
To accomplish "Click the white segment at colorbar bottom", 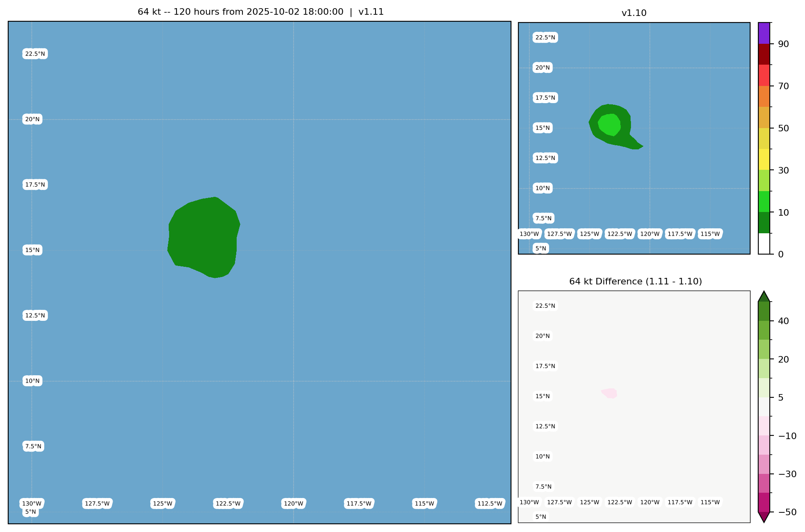I will (764, 244).
